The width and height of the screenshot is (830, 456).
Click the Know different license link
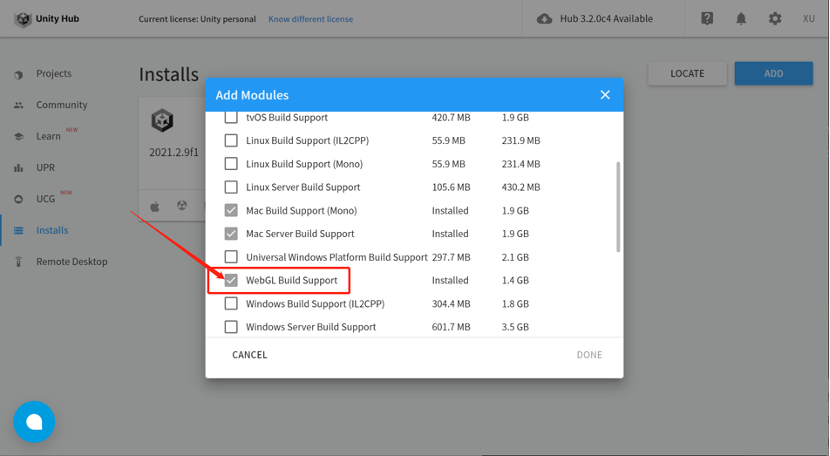pyautogui.click(x=310, y=19)
